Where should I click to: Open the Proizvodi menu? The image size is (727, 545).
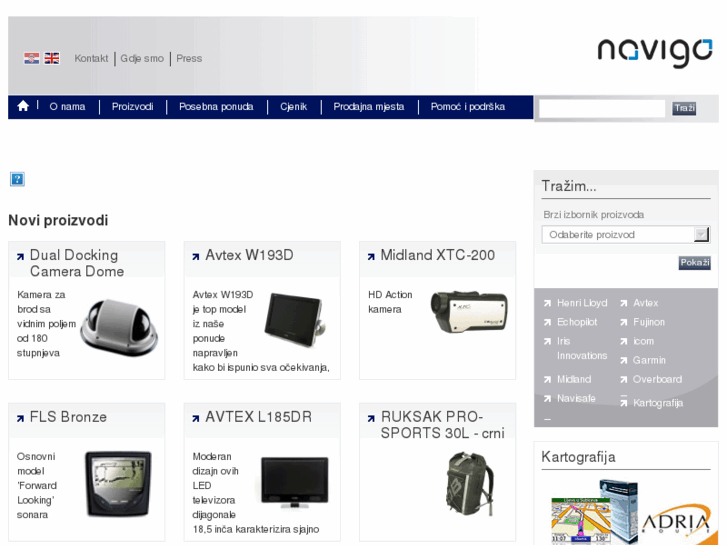click(133, 107)
